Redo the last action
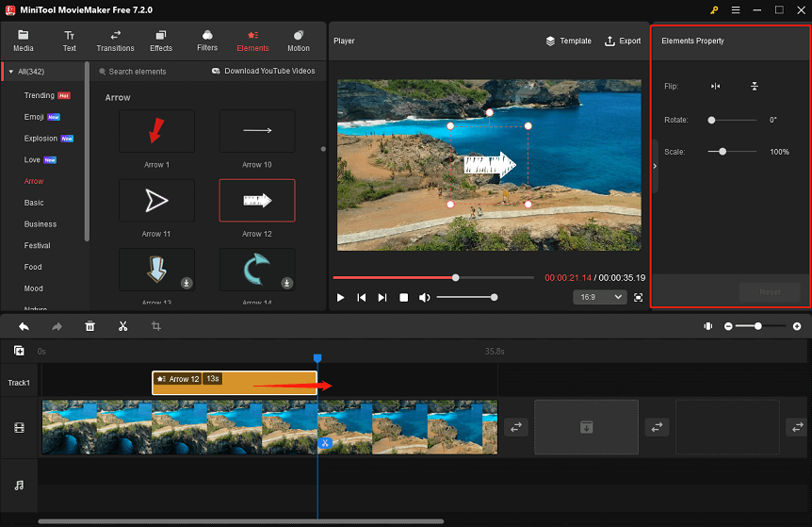Image resolution: width=812 pixels, height=527 pixels. click(57, 326)
